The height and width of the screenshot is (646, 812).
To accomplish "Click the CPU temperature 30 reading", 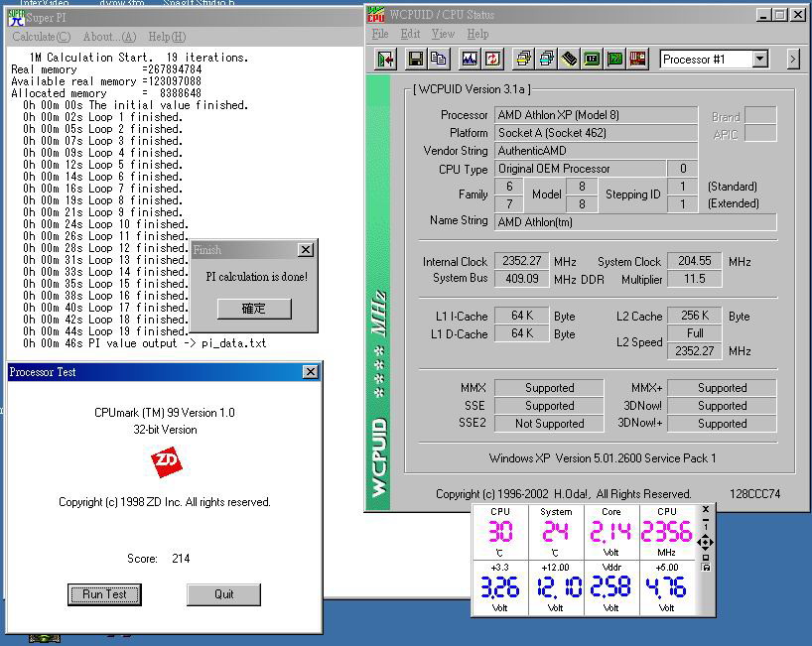I will 500,532.
